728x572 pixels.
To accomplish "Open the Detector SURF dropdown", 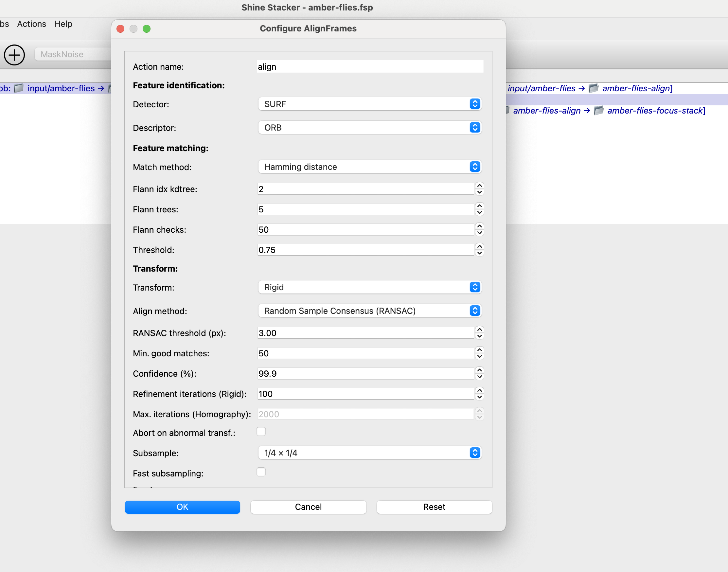I will 370,104.
